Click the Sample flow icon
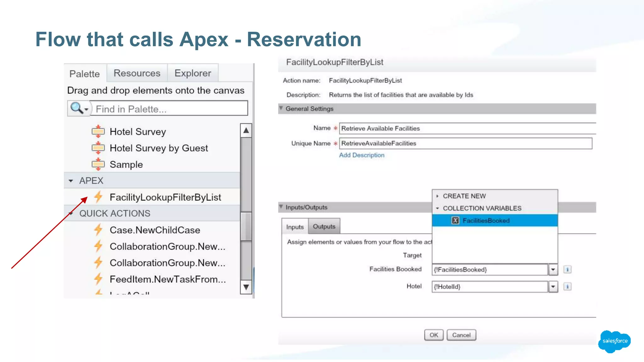The width and height of the screenshot is (644, 362). [x=98, y=164]
